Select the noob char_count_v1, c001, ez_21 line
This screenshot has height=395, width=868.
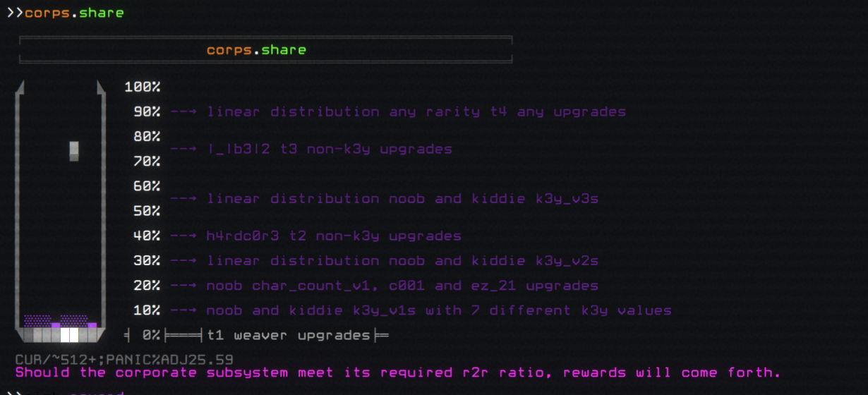click(x=402, y=286)
